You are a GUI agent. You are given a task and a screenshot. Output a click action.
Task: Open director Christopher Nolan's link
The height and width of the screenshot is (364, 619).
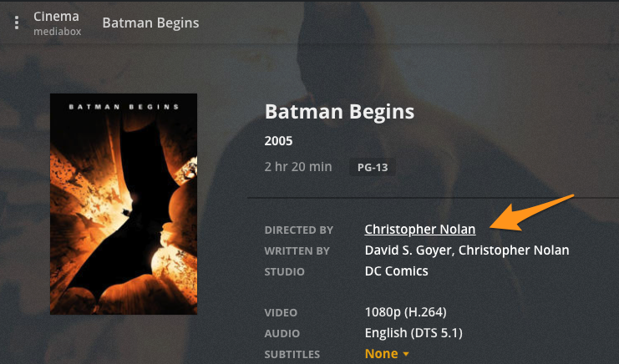(x=420, y=230)
